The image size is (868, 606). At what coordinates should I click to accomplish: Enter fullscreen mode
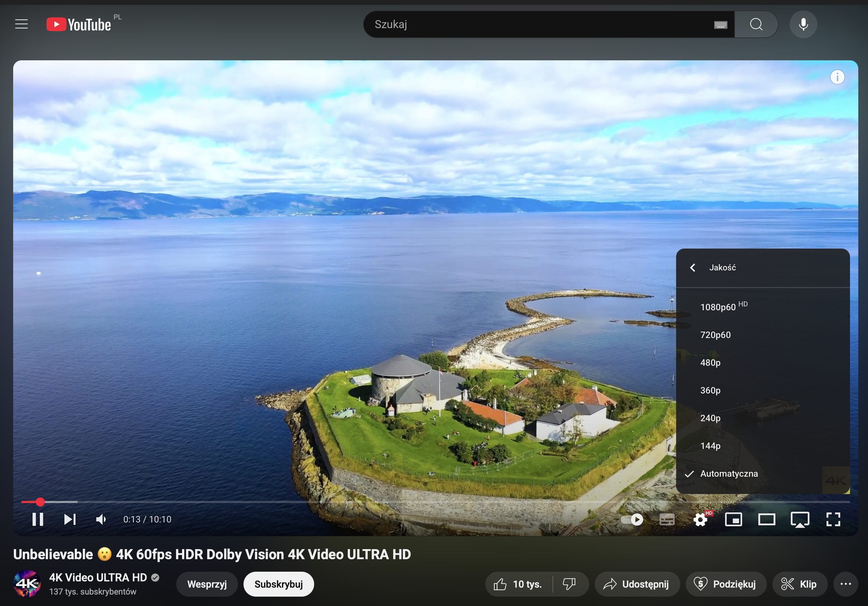833,519
